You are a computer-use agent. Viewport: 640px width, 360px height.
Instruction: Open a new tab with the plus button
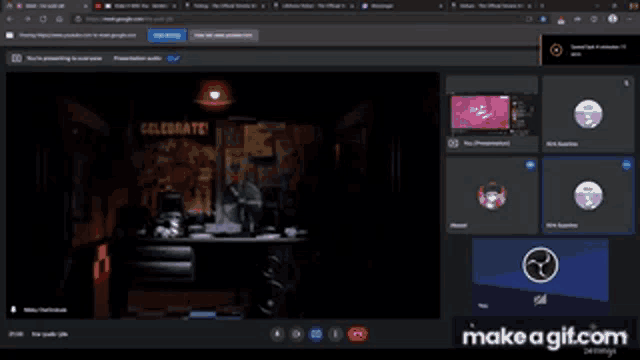coord(542,6)
